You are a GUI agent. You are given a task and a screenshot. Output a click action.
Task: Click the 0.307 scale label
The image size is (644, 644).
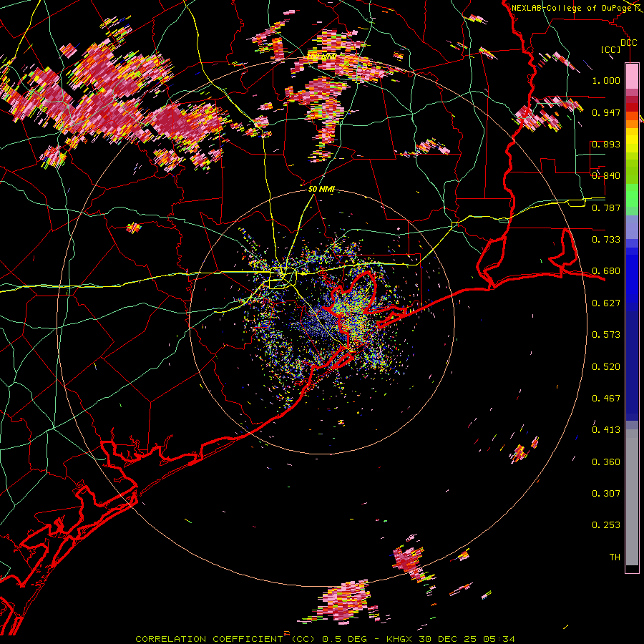(x=606, y=494)
